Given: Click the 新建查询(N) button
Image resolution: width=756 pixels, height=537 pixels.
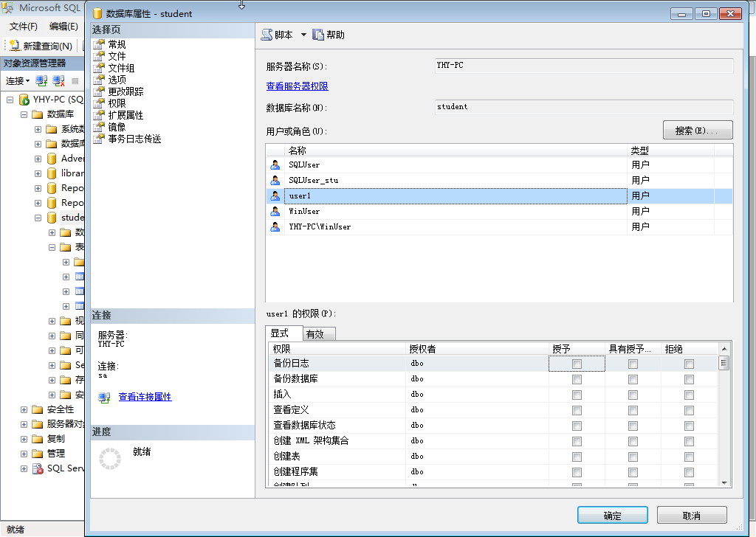Looking at the screenshot, I should [41, 46].
